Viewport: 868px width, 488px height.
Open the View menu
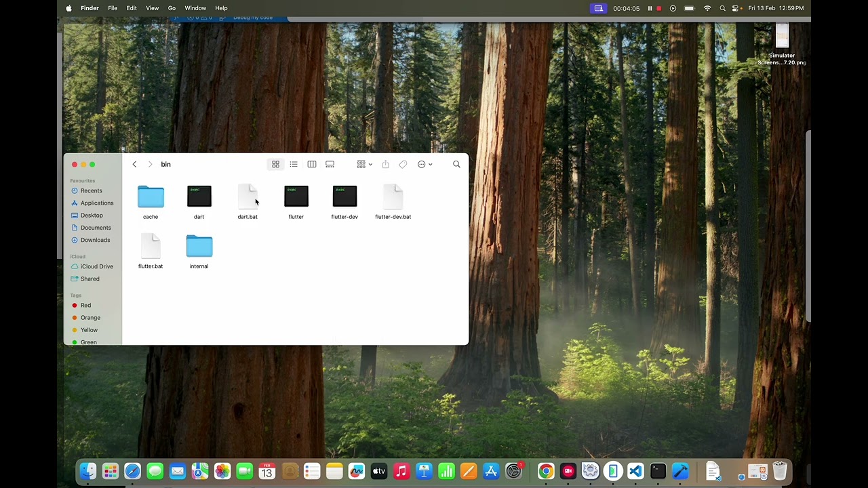pyautogui.click(x=153, y=8)
